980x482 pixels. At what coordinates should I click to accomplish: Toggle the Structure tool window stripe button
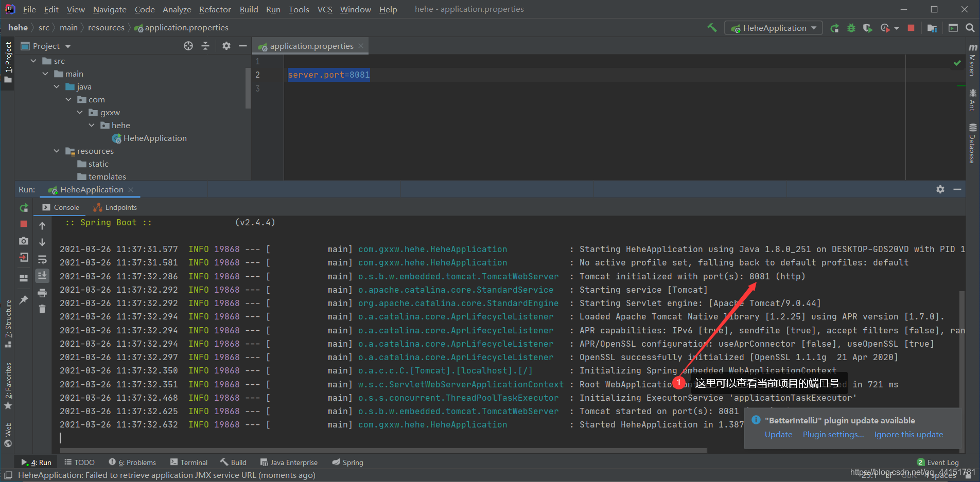(x=8, y=324)
